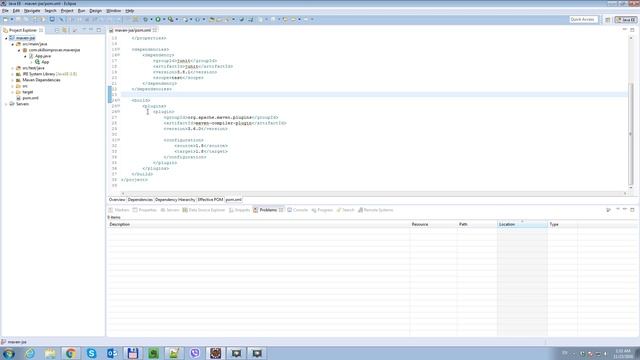Screen dimensions: 640x360
Task: Sort problems by Location column
Action: pyautogui.click(x=522, y=224)
